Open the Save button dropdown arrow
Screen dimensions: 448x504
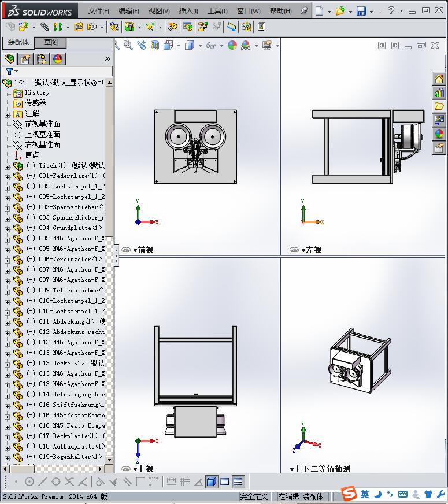[372, 12]
